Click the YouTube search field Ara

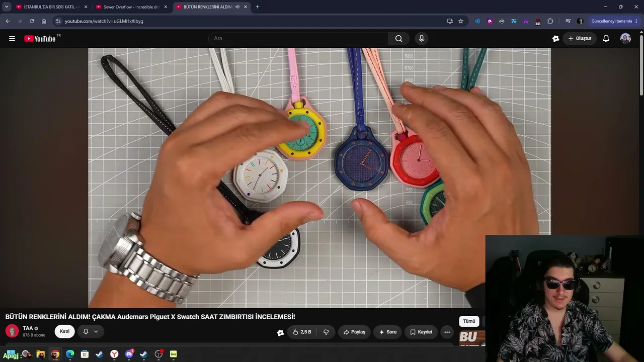pos(298,39)
